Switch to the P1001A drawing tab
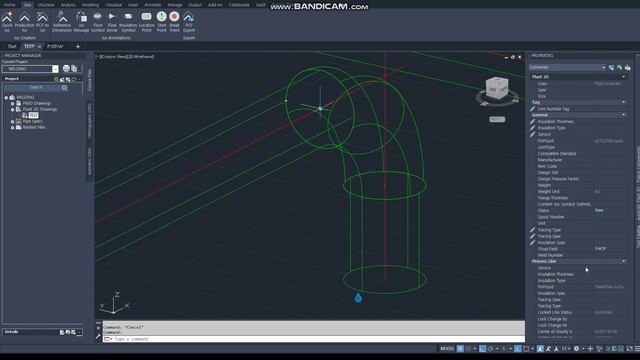 [56, 47]
